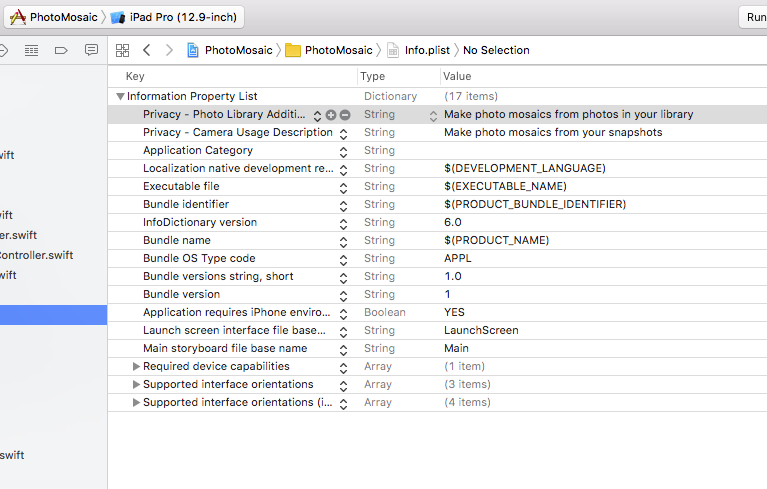Select the 6.0 InfoDictionary version value
The width and height of the screenshot is (767, 489).
click(452, 222)
